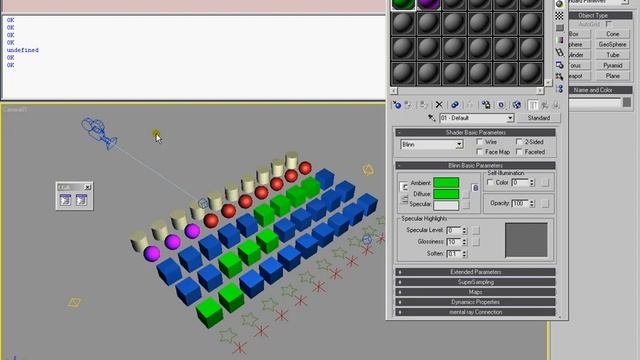Click the Video Color Check icon
640x360 pixels.
click(x=559, y=40)
